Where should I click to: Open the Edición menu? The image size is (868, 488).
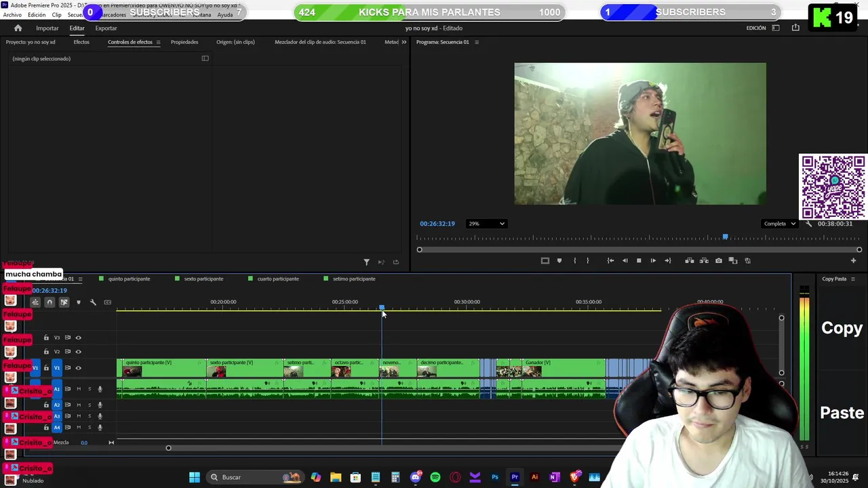37,15
